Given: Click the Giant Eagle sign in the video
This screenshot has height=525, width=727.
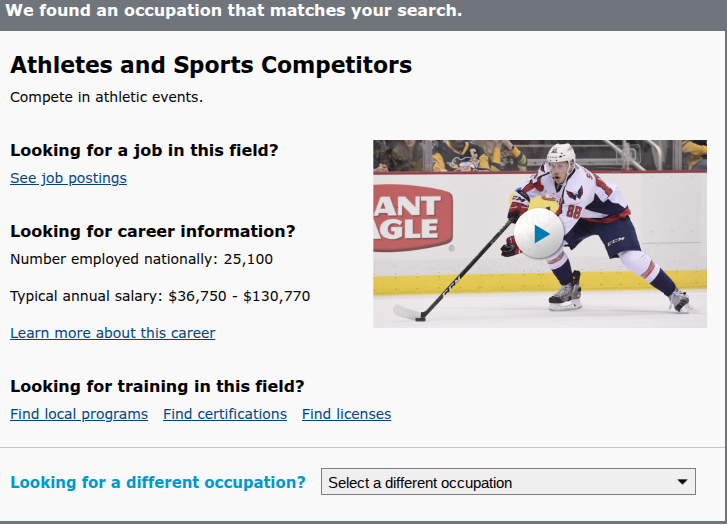Looking at the screenshot, I should 409,217.
